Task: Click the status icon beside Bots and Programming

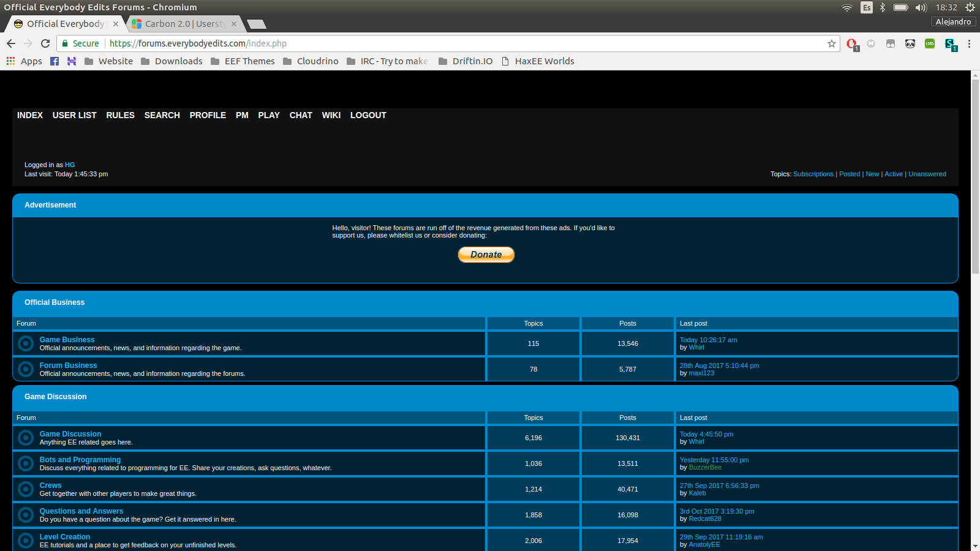Action: point(26,463)
